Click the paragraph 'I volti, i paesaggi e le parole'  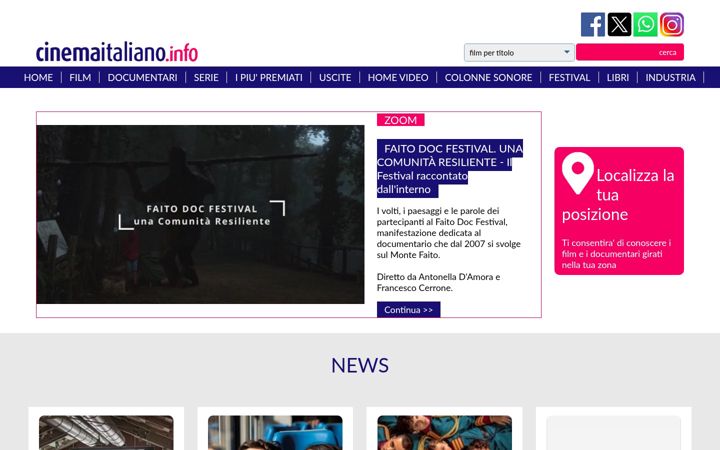[x=449, y=233]
